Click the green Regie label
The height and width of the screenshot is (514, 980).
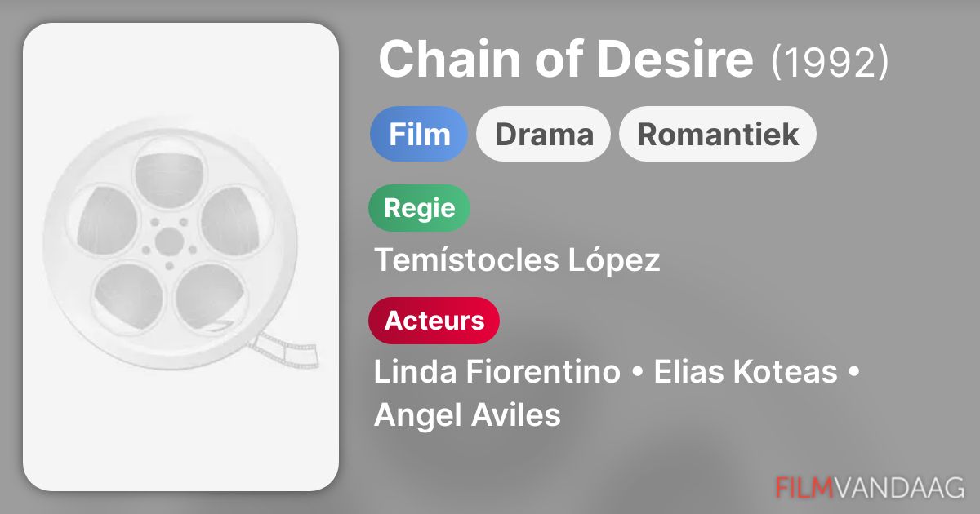coord(420,208)
